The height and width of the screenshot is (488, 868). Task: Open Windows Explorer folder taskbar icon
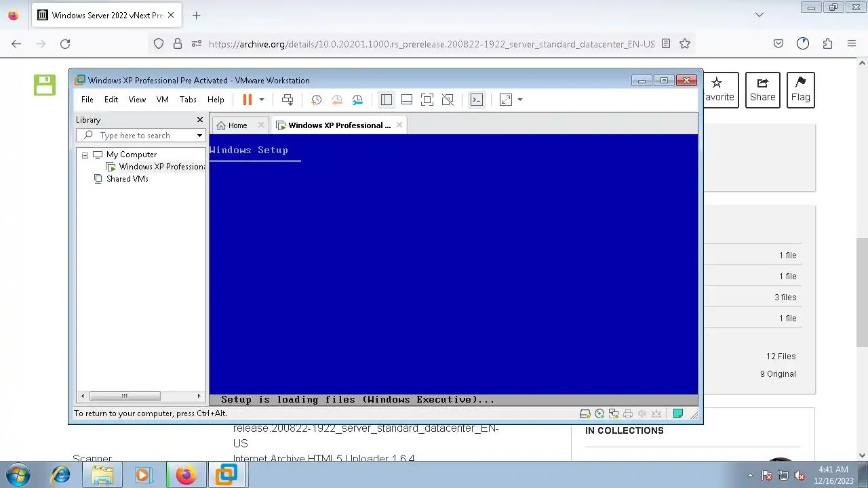click(x=102, y=475)
